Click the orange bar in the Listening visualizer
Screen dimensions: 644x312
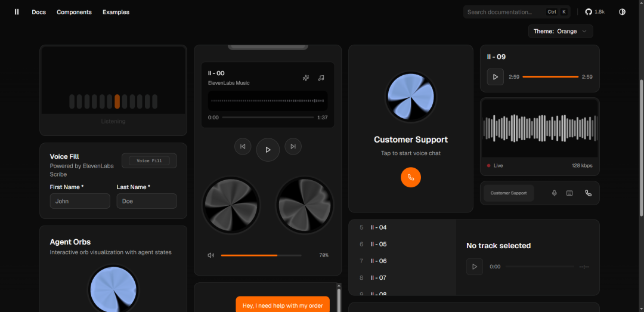coord(117,101)
